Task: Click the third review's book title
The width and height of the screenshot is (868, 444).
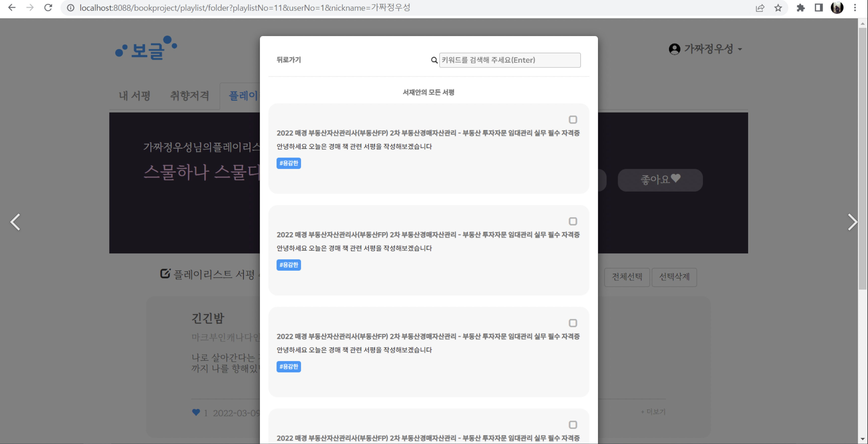Action: coord(428,337)
